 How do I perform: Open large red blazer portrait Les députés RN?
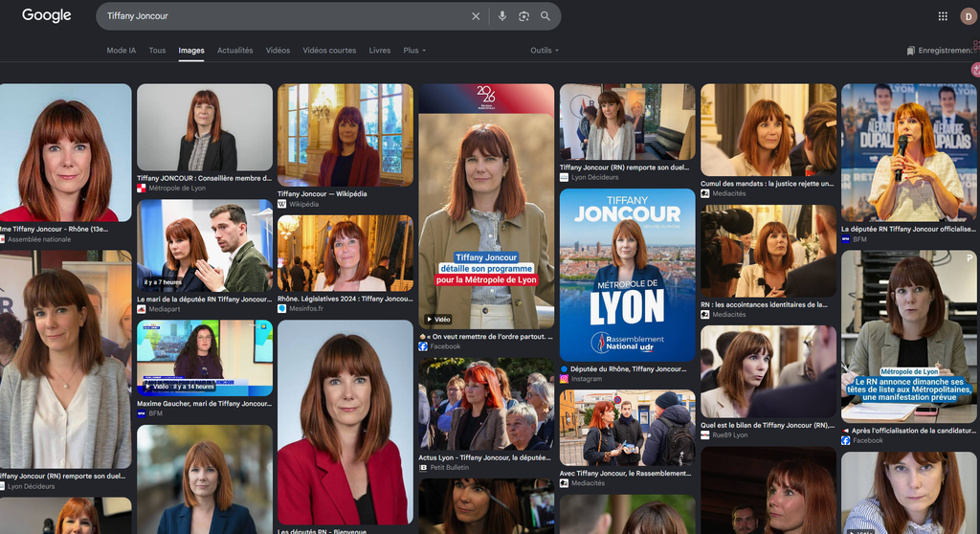345,422
